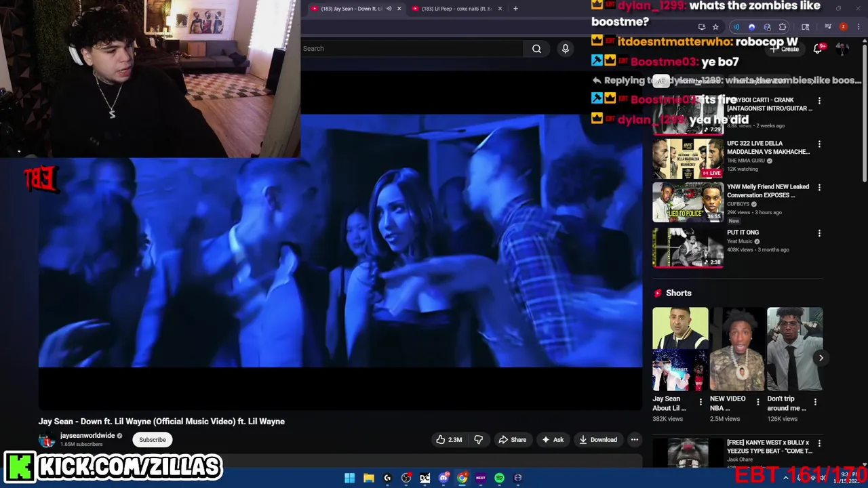Open a new browser tab
Viewport: 868px width, 488px height.
(515, 9)
